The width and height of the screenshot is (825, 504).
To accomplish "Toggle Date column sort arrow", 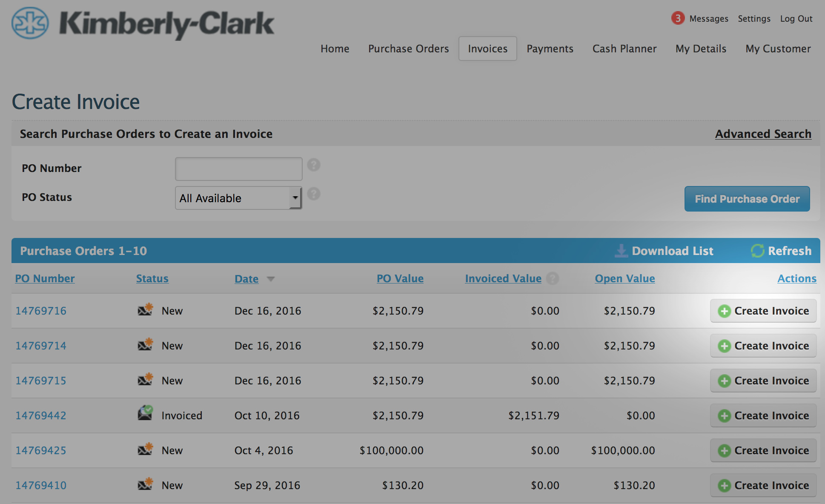I will pos(271,279).
